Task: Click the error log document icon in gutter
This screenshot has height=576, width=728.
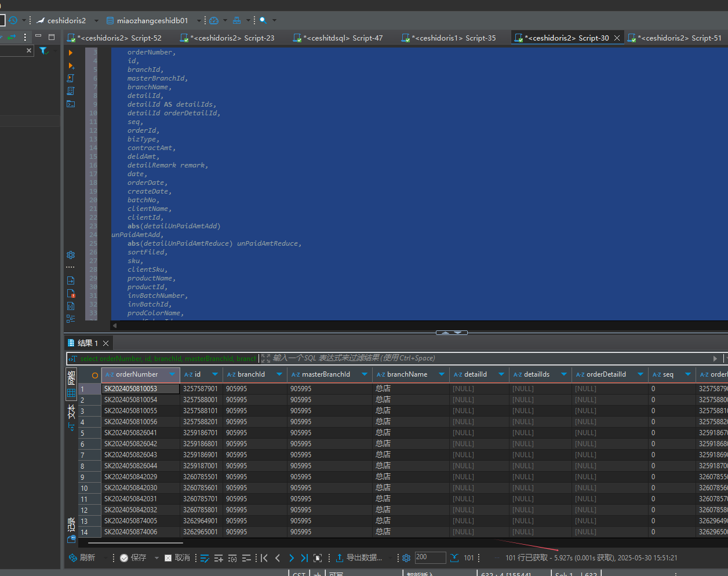Action: (x=71, y=293)
